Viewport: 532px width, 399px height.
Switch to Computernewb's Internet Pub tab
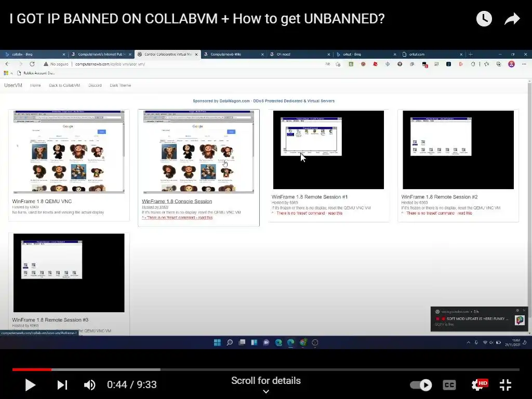101,54
